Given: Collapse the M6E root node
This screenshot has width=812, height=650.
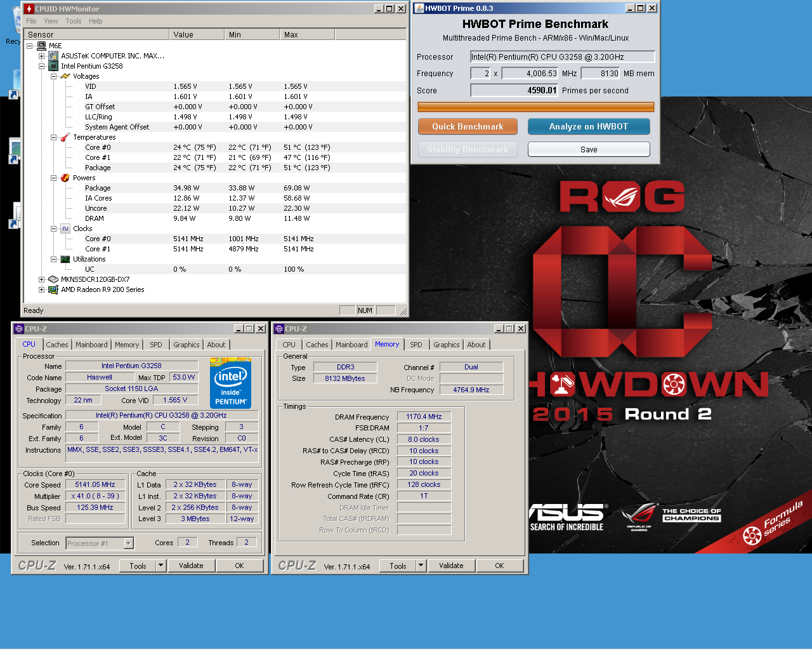Looking at the screenshot, I should click(30, 46).
